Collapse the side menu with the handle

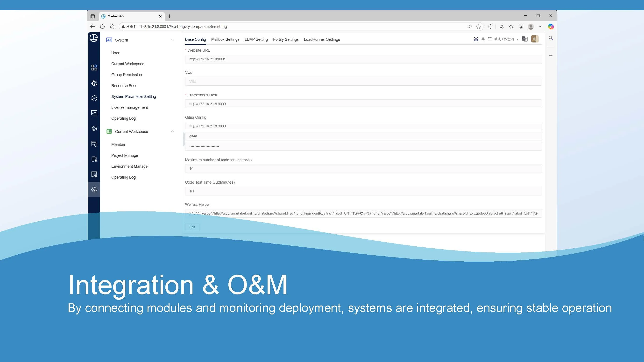click(184, 139)
